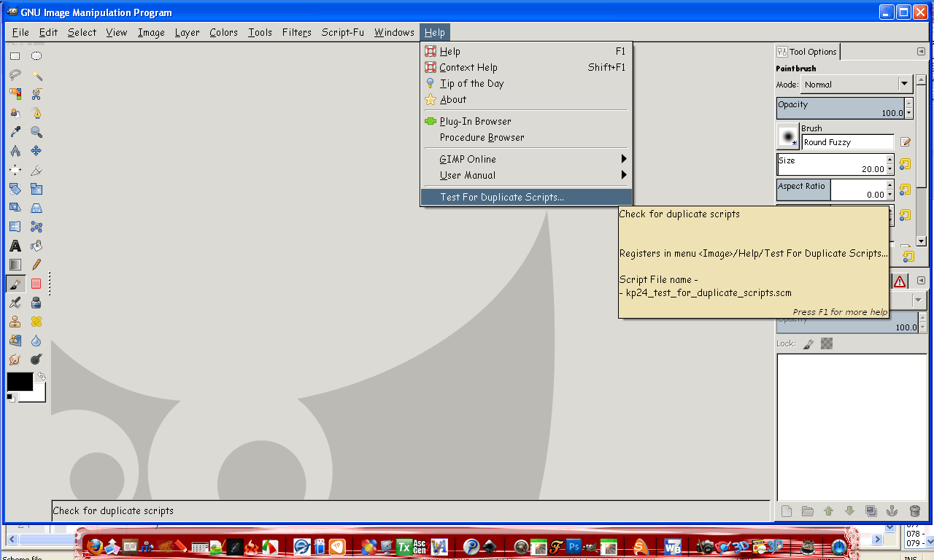This screenshot has height=560, width=934.
Task: Create a new layer group folder
Action: [x=807, y=511]
